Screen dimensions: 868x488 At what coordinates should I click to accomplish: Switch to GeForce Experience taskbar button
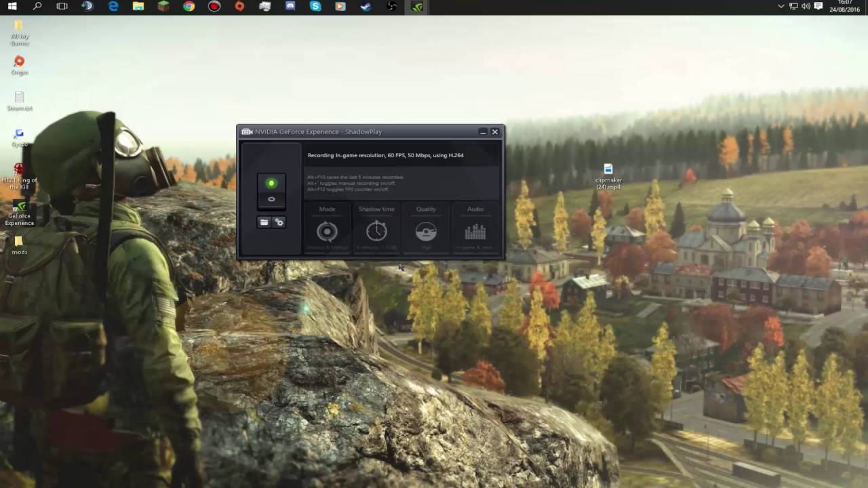click(417, 7)
